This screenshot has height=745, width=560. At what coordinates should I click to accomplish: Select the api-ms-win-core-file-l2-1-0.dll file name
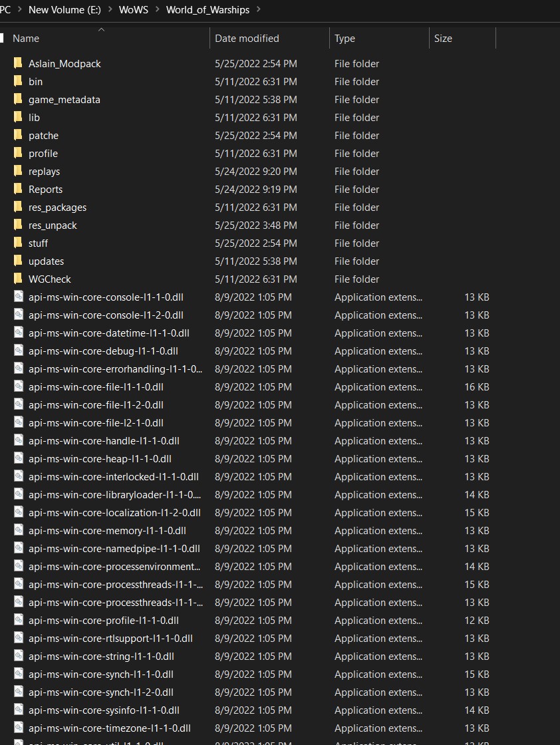point(96,423)
